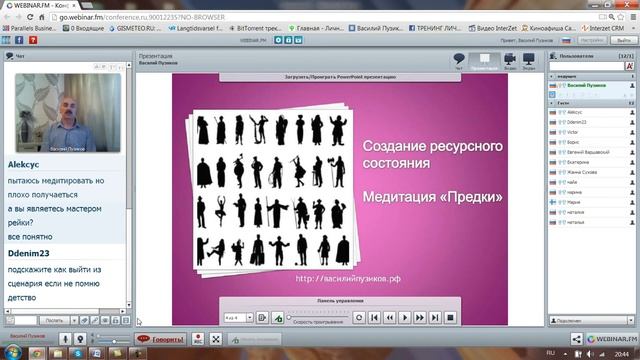Image resolution: width=640 pixels, height=360 pixels.
Task: Select user Victor in the guests list
Action: click(x=591, y=132)
